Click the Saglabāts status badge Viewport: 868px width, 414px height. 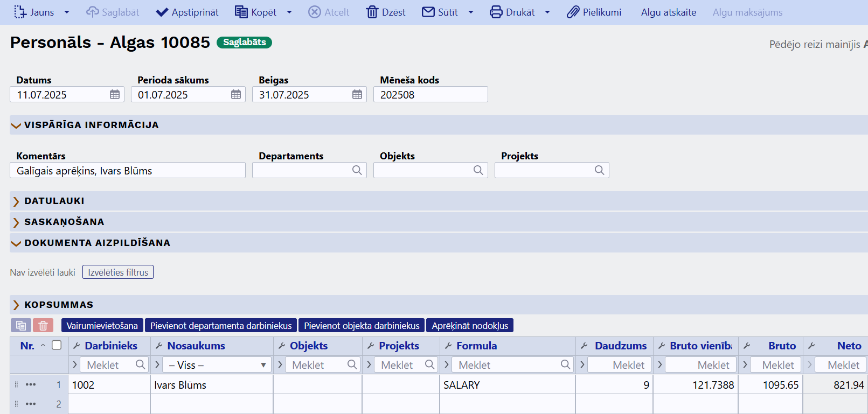point(244,42)
